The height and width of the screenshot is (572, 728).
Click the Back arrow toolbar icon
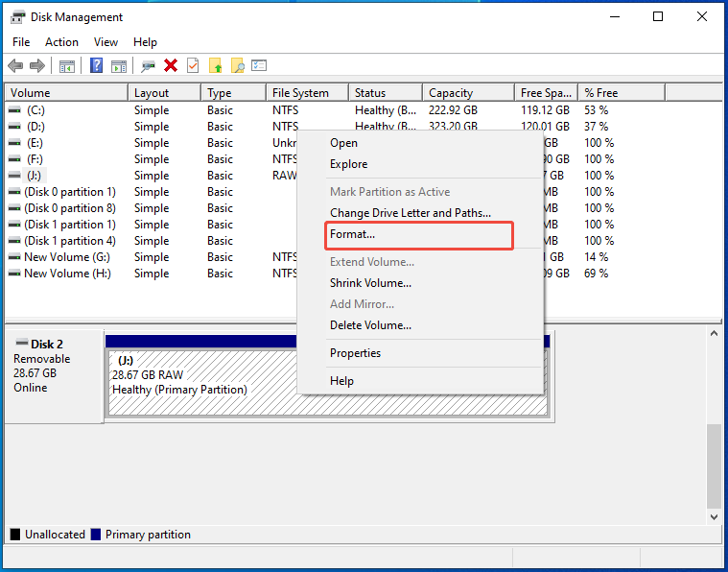(15, 65)
